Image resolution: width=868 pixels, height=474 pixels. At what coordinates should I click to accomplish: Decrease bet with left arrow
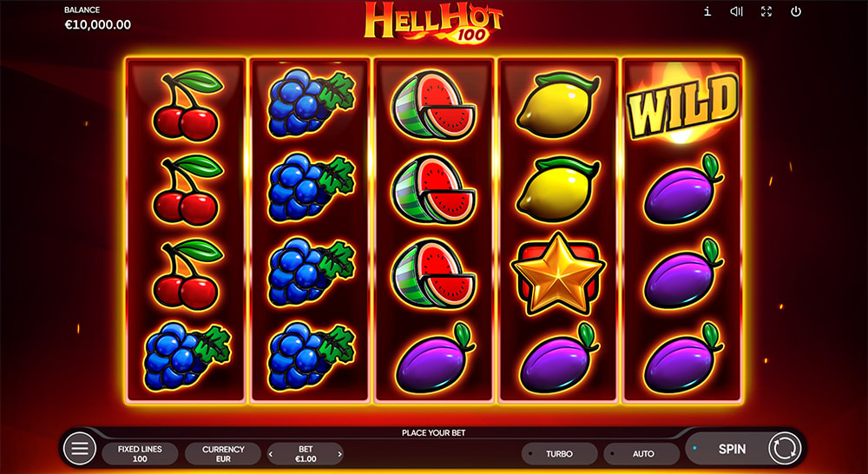click(271, 454)
